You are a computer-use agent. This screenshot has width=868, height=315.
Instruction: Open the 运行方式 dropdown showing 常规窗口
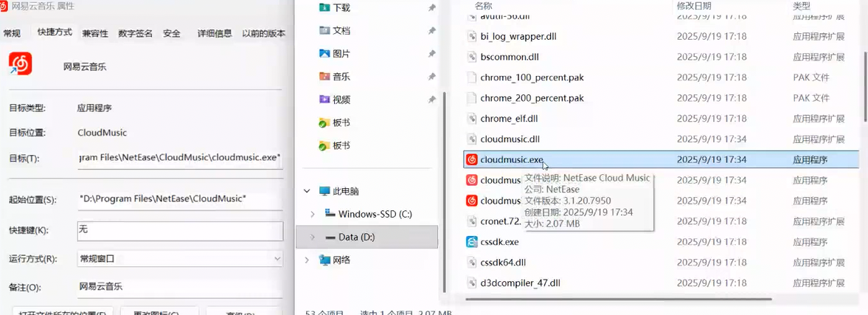point(181,258)
